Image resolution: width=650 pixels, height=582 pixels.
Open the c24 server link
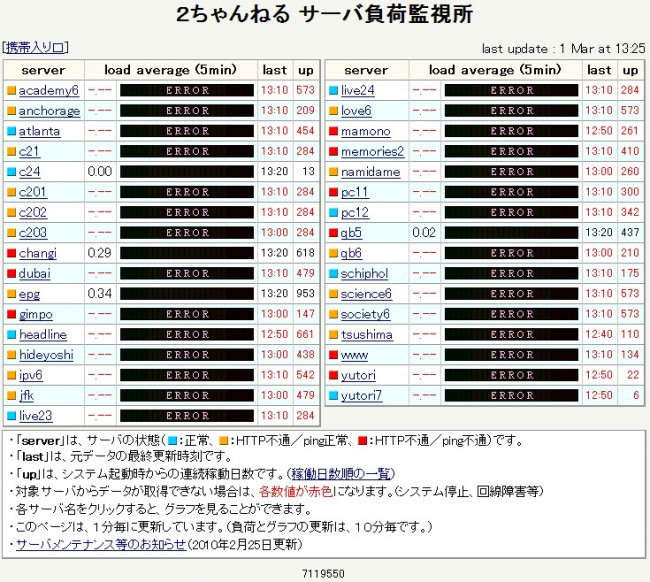tap(29, 172)
